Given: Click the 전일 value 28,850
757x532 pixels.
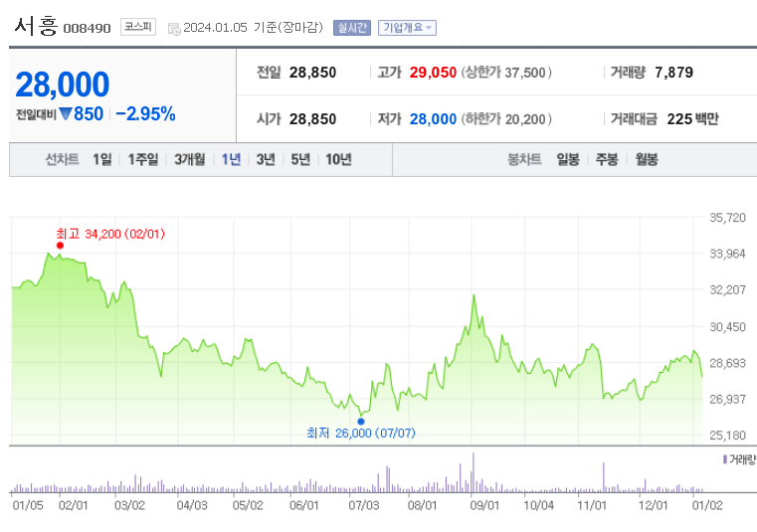Looking at the screenshot, I should click(x=312, y=73).
